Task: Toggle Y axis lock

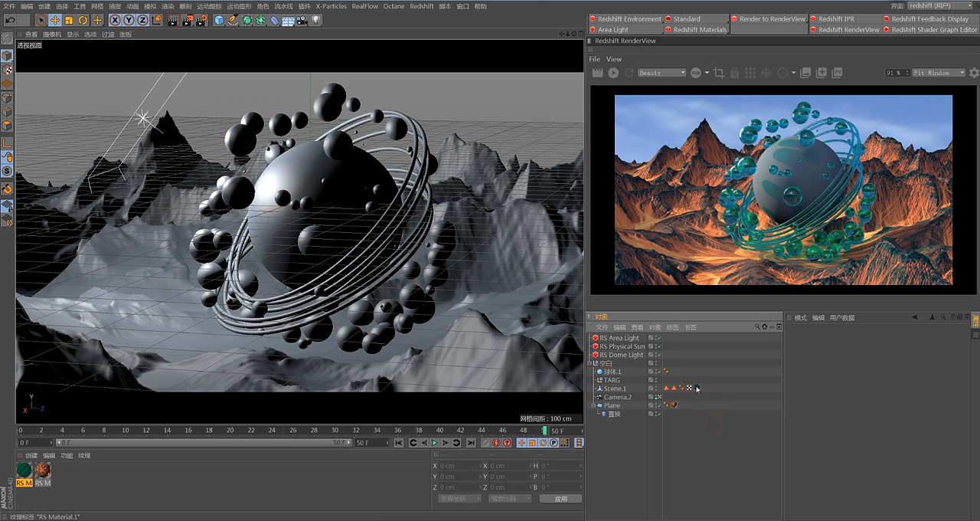Action: pyautogui.click(x=129, y=20)
